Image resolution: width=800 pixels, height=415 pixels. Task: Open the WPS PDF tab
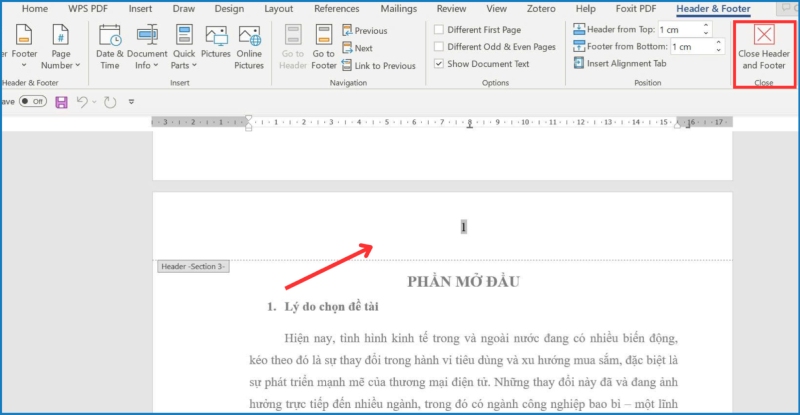[88, 9]
